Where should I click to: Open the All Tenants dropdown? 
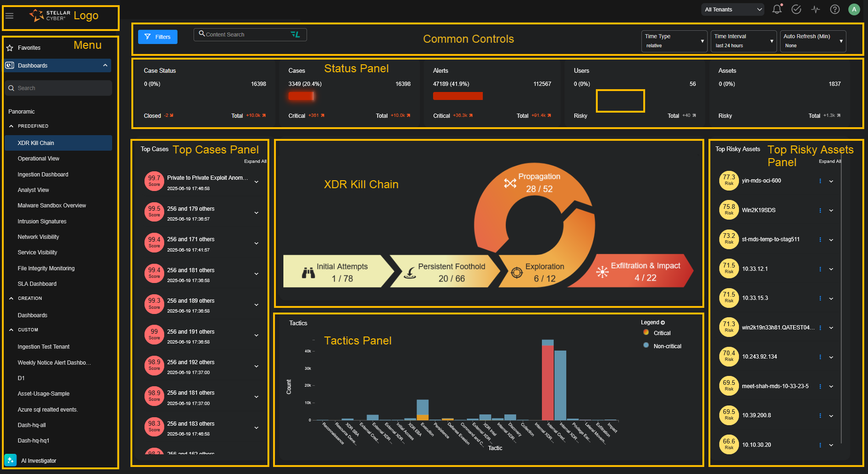click(732, 9)
